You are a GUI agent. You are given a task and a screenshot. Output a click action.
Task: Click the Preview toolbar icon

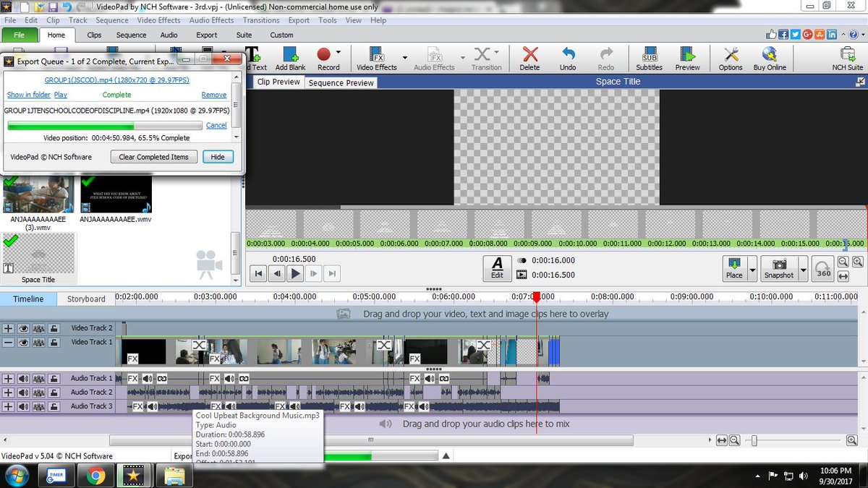[x=687, y=58]
